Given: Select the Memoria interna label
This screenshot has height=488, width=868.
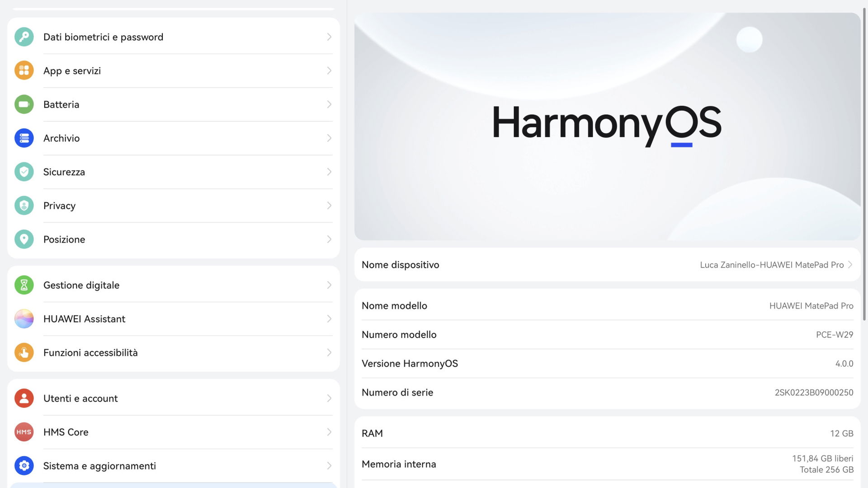Looking at the screenshot, I should (399, 464).
